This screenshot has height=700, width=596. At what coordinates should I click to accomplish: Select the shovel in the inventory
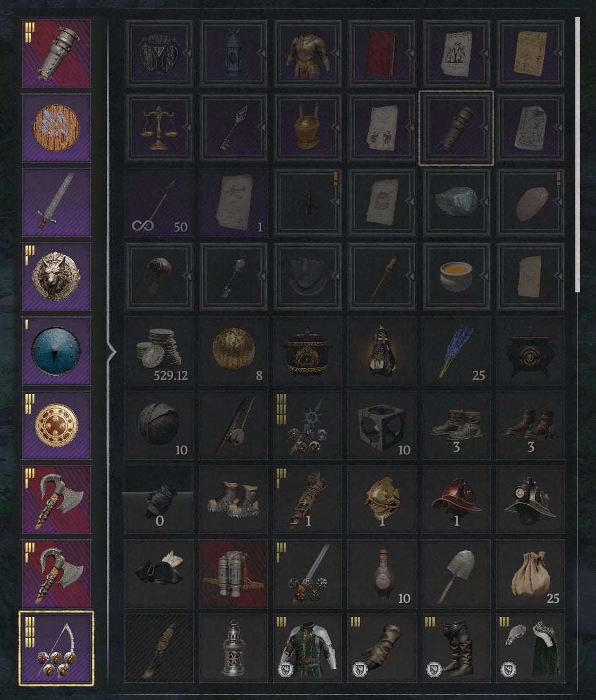coord(456,574)
